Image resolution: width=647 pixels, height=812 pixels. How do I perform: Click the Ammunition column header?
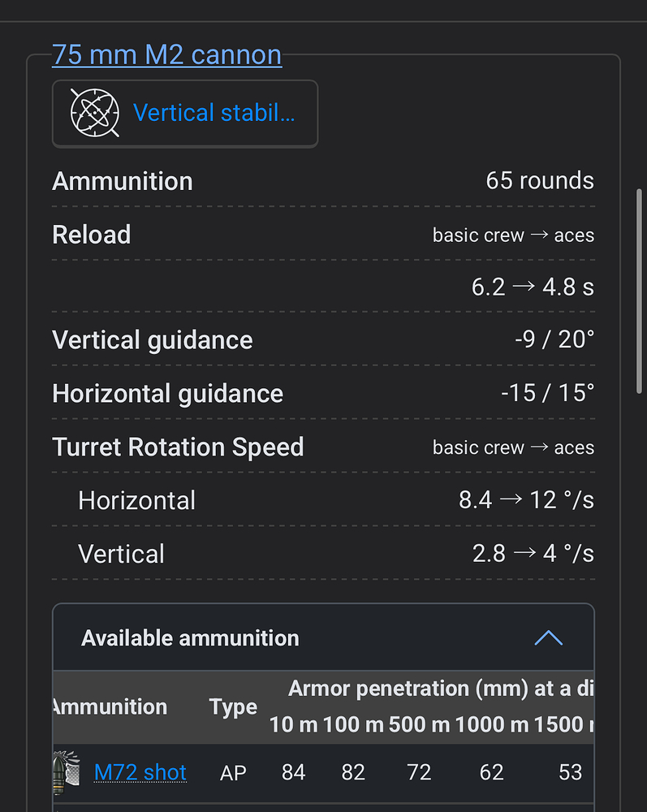click(x=110, y=706)
